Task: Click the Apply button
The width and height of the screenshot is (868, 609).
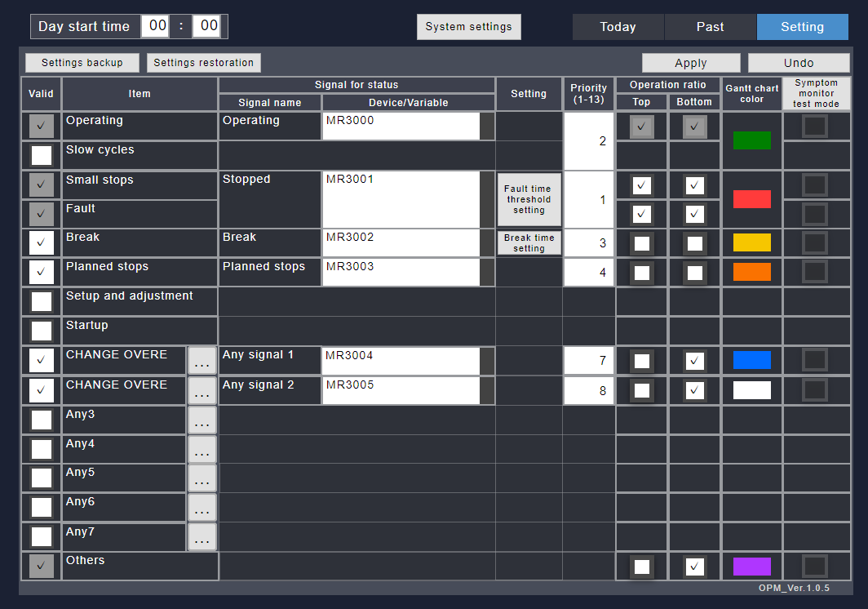Action: [690, 63]
